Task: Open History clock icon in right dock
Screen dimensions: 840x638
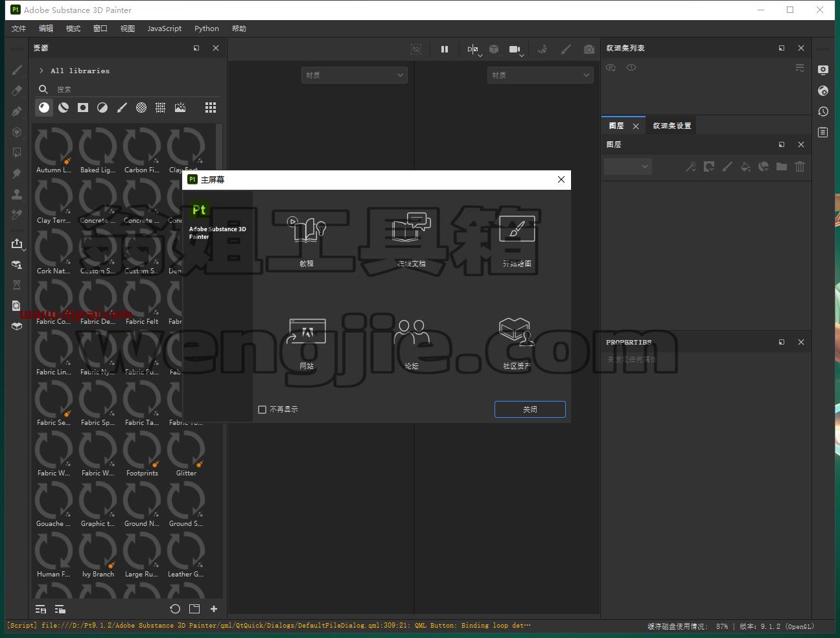Action: coord(823,111)
